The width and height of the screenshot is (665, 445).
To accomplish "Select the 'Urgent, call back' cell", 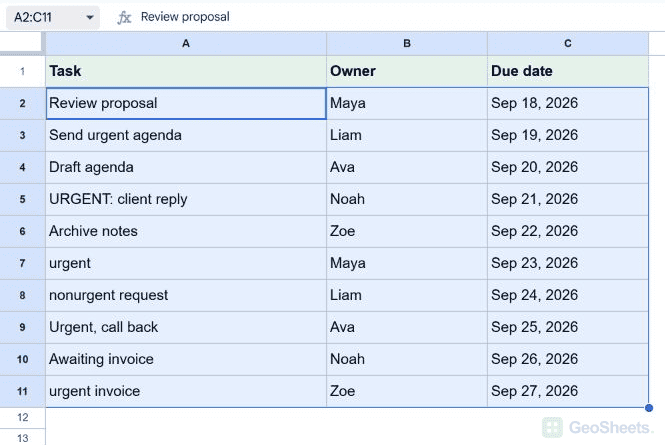I will pyautogui.click(x=186, y=327).
